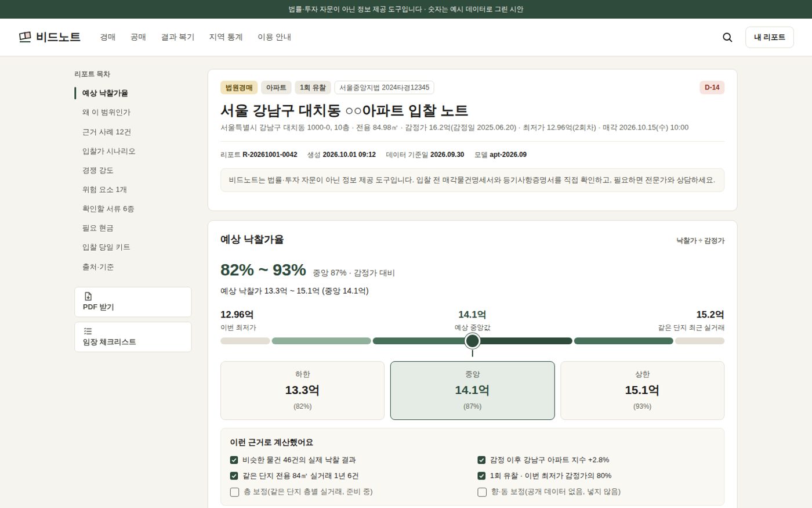This screenshot has width=812, height=508.
Task: Enable 층 보정 checkbox
Action: coord(234,492)
